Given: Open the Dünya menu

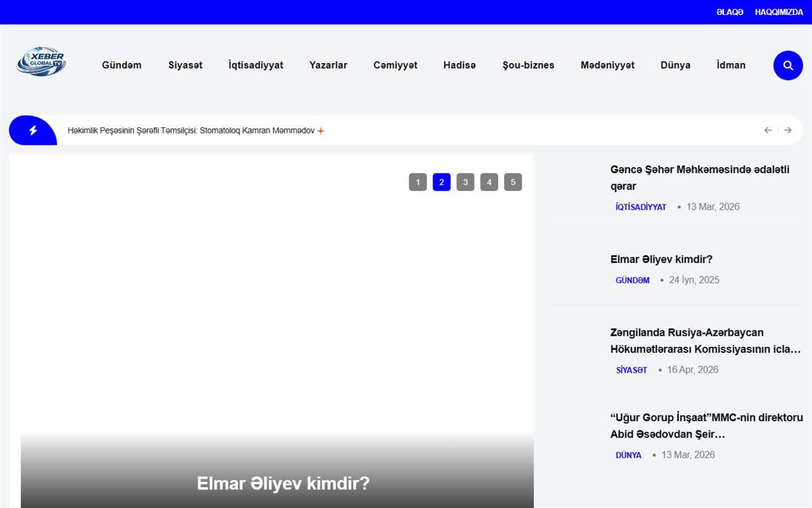Looking at the screenshot, I should coord(675,65).
